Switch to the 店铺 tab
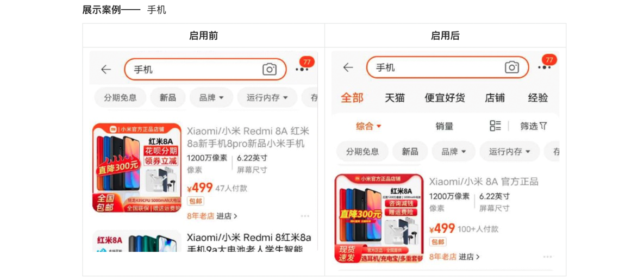This screenshot has height=280, width=644. [x=495, y=98]
